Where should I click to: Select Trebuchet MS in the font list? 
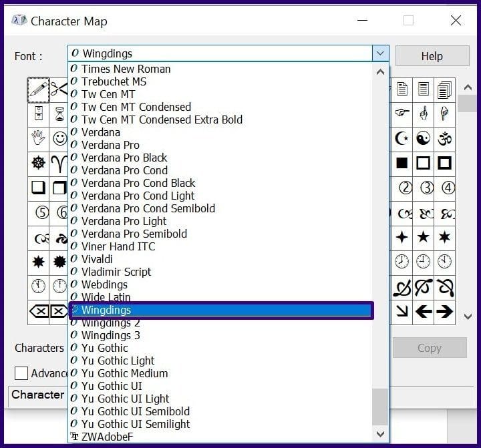(220, 81)
